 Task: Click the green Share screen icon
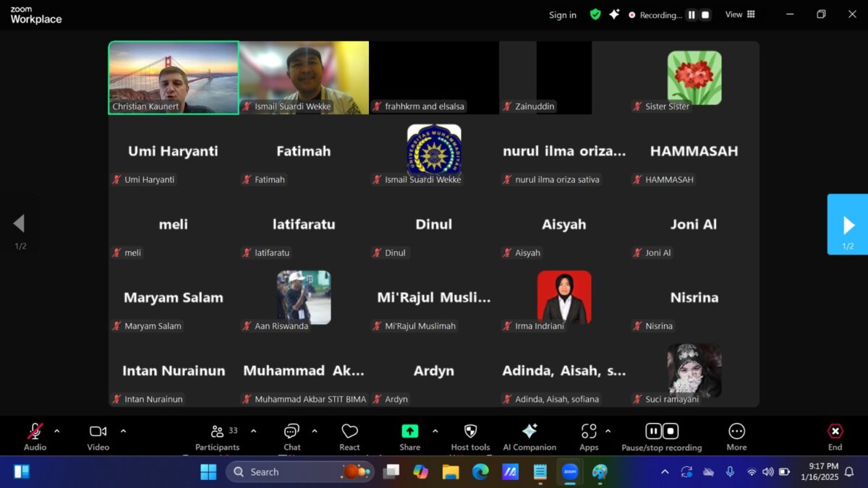(x=410, y=431)
